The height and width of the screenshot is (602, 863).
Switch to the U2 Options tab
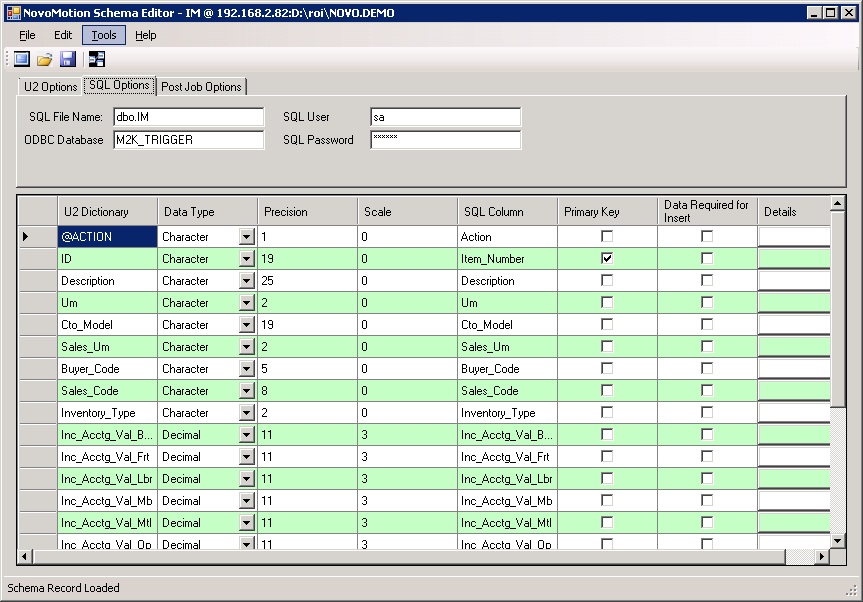point(50,87)
